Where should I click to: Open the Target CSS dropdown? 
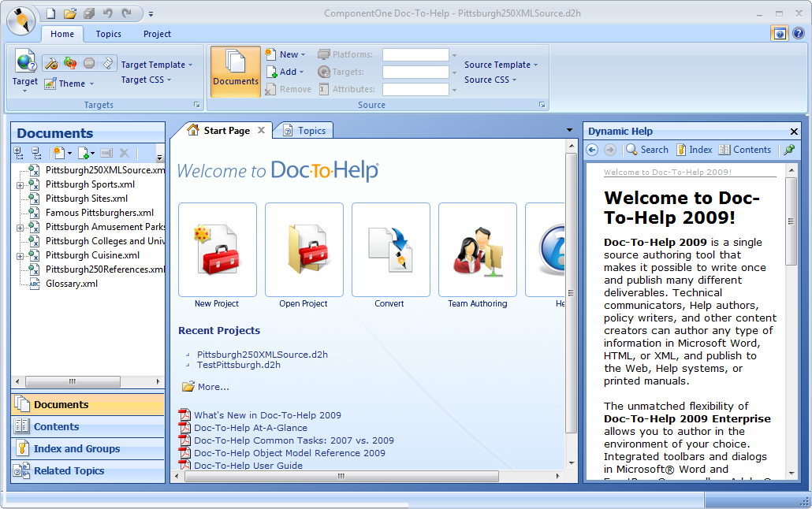tap(146, 80)
